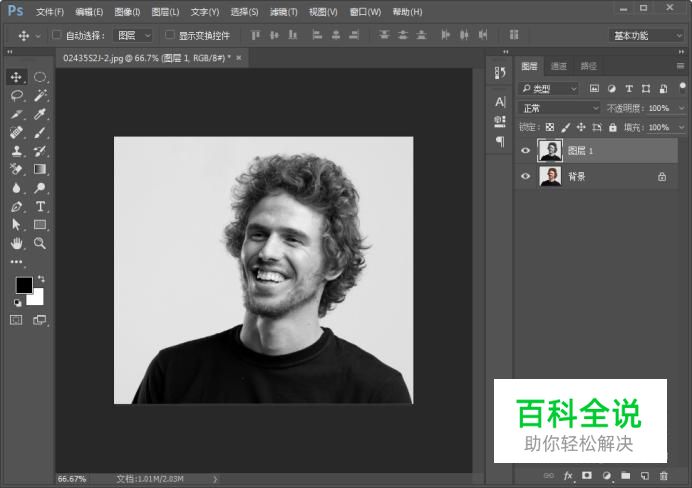Screen dimensions: 692x488
Task: Select the Rectangle shape tool
Action: coord(40,225)
